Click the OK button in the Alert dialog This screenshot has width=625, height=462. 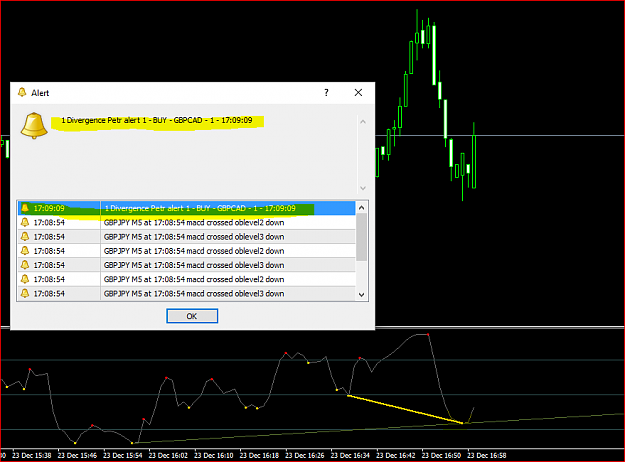[x=192, y=316]
